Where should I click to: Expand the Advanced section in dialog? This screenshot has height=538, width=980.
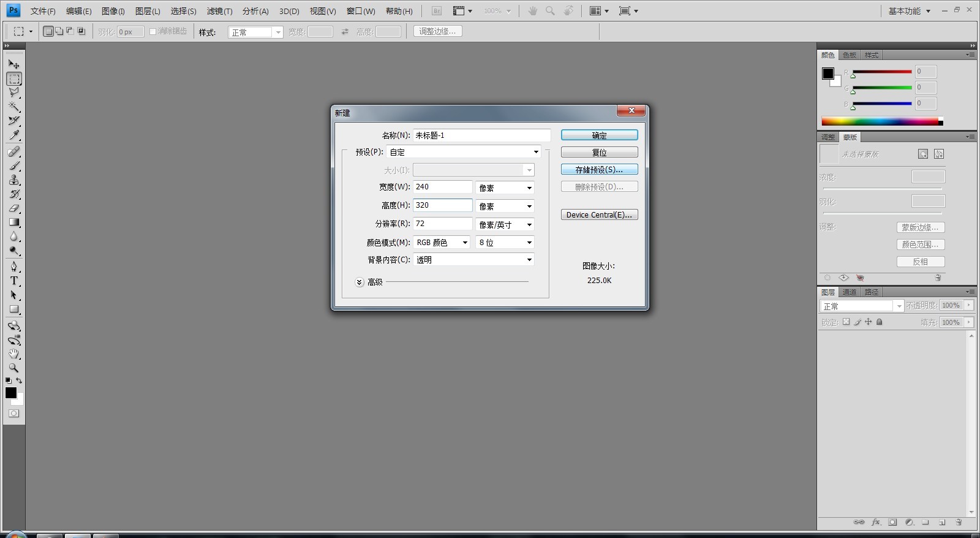tap(360, 282)
